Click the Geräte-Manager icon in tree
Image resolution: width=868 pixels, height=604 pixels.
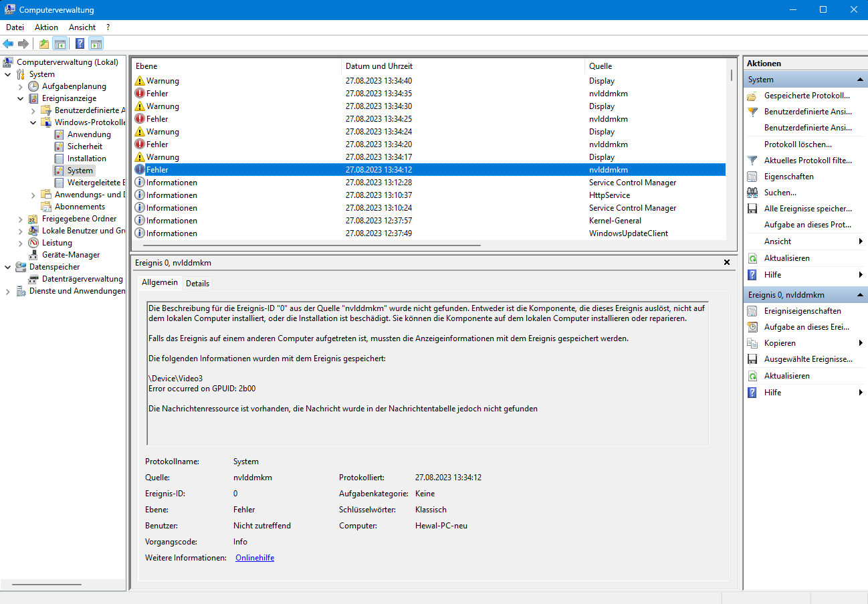coord(33,255)
